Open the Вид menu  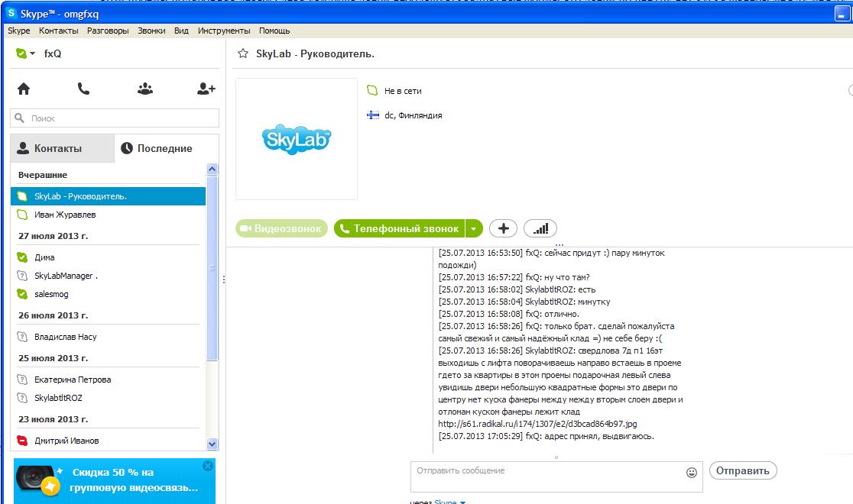pyautogui.click(x=181, y=31)
